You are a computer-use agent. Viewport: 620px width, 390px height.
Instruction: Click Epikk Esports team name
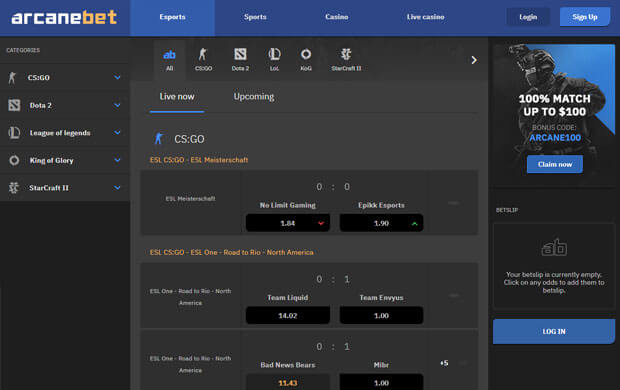(381, 205)
